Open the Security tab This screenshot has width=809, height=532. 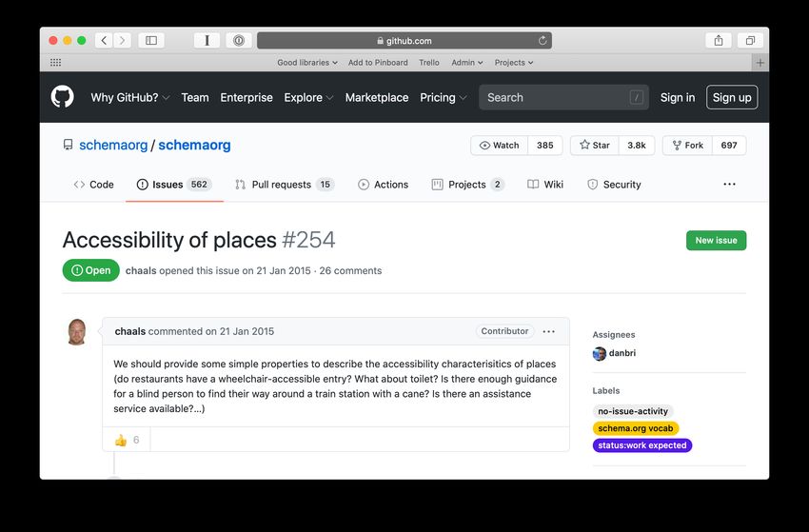click(x=615, y=185)
